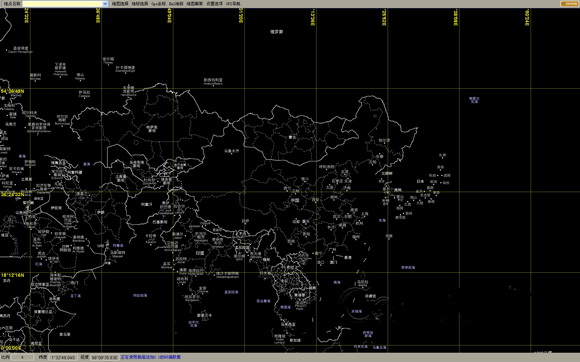Click the longitude value box in status bar
The image size is (580, 362).
(x=104, y=358)
